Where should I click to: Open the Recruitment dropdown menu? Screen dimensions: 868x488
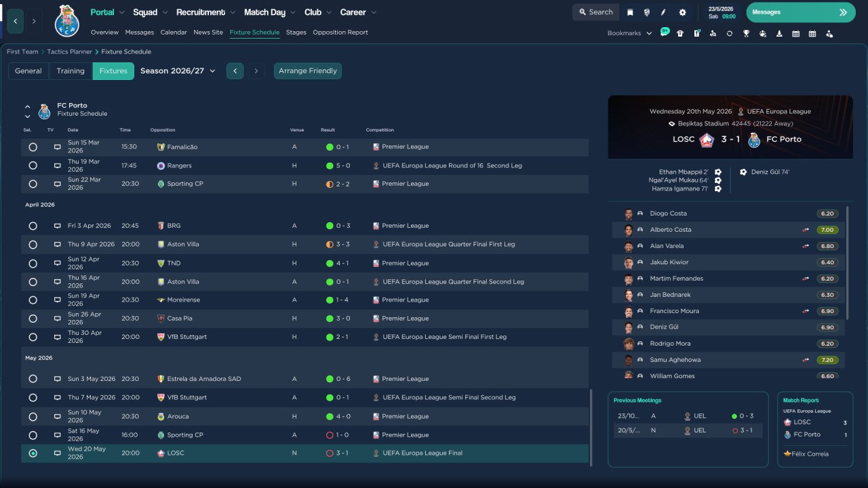[x=205, y=12]
